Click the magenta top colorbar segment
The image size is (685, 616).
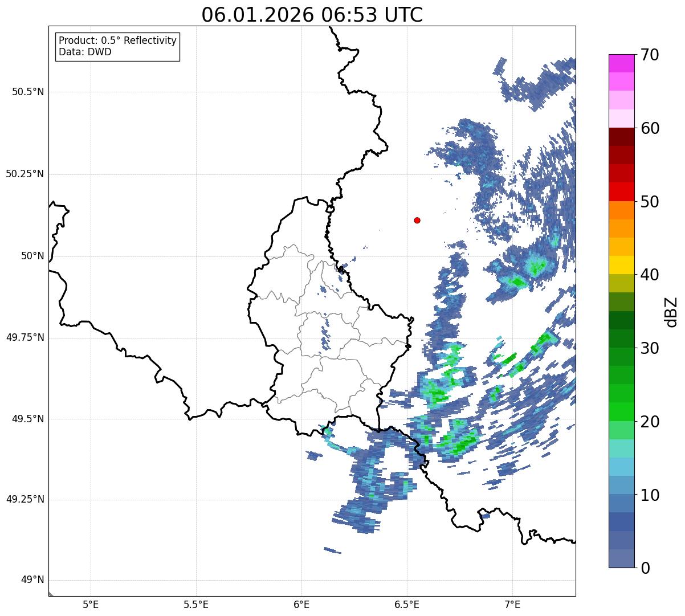(x=621, y=63)
